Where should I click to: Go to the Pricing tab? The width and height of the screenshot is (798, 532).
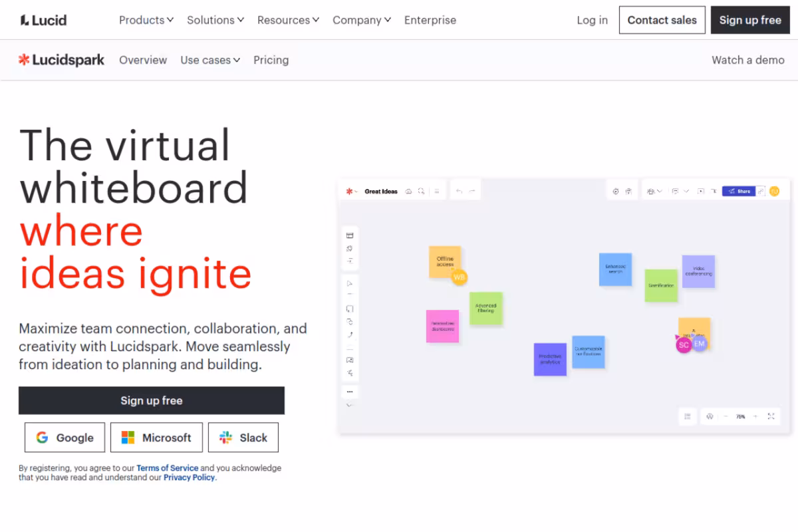[x=271, y=60]
